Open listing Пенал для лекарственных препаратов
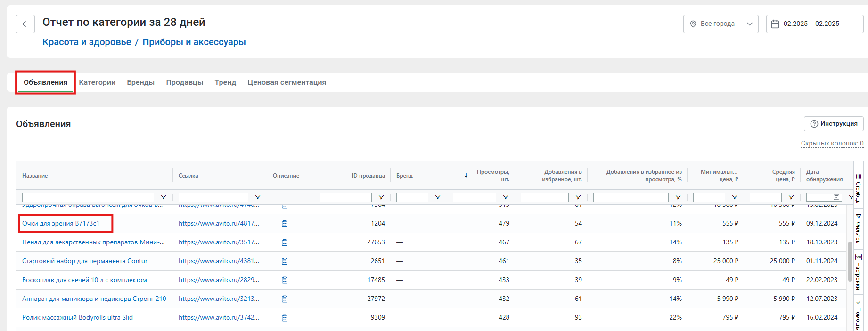Screen dimensions: 868x331 coord(93,242)
